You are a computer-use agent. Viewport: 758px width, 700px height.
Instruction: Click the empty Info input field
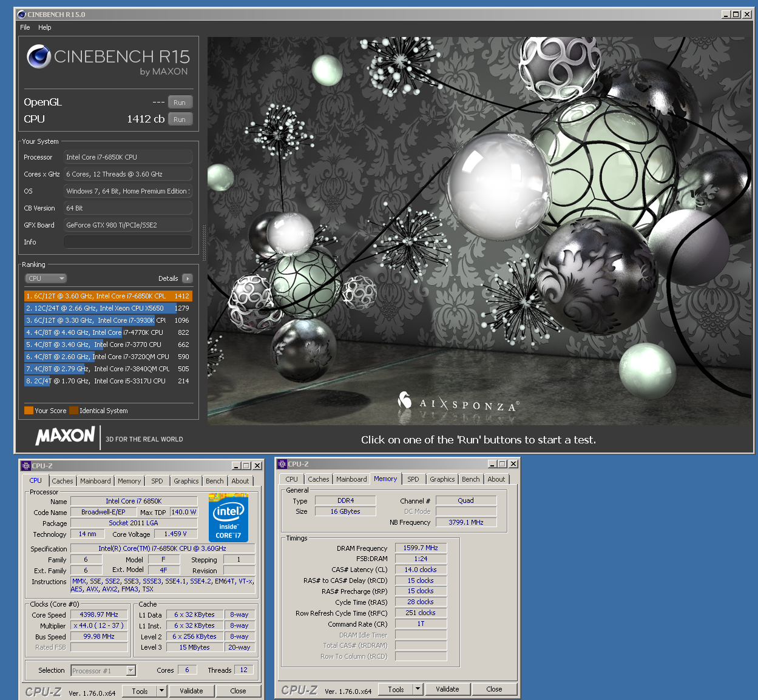click(128, 242)
